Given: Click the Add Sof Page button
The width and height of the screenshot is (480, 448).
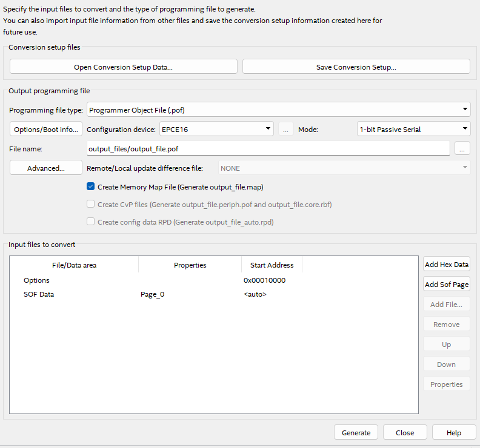Looking at the screenshot, I should click(446, 285).
